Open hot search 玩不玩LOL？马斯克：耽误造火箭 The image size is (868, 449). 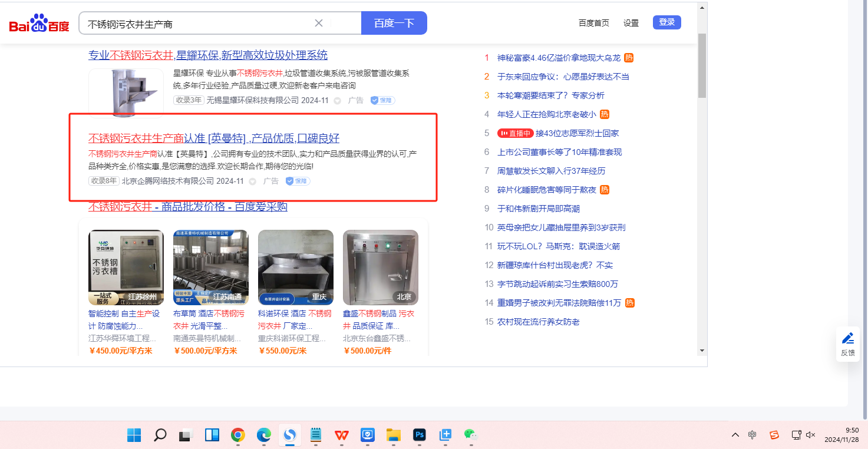[x=559, y=246]
